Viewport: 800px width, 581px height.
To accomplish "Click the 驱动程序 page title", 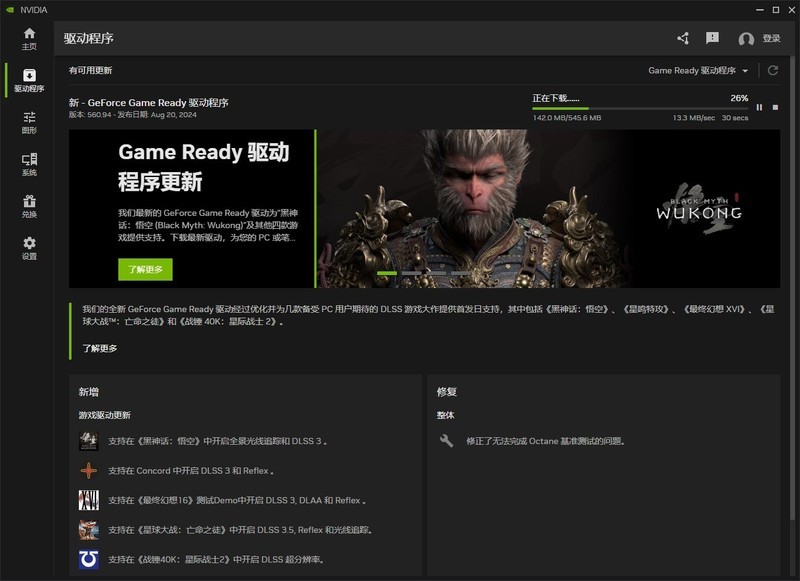I will [89, 38].
